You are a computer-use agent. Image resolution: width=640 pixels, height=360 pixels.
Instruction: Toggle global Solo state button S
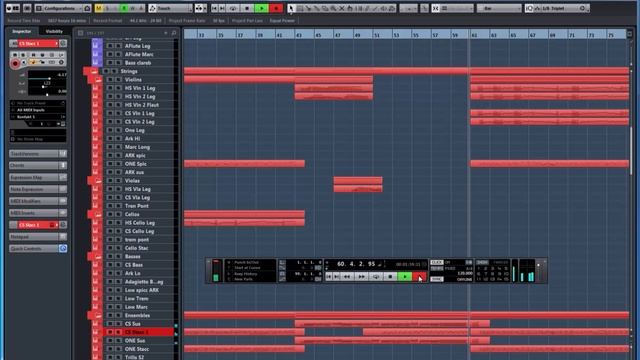108,8
